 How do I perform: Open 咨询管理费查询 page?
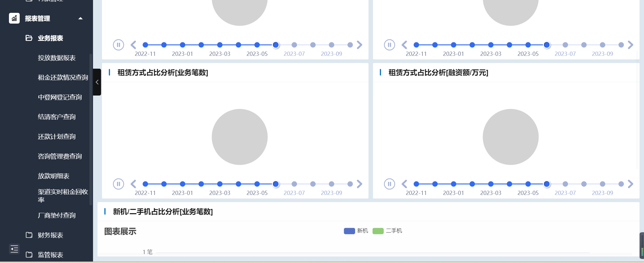[x=60, y=156]
